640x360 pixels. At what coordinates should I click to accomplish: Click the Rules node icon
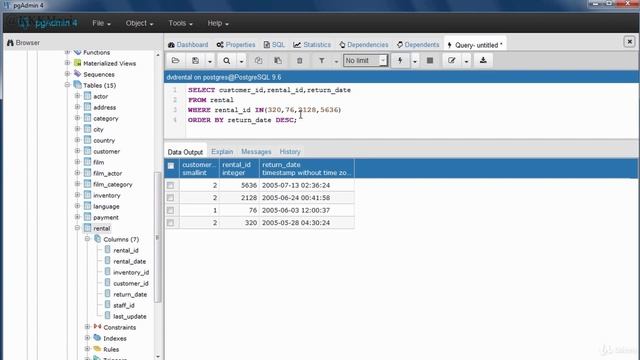tap(97, 349)
